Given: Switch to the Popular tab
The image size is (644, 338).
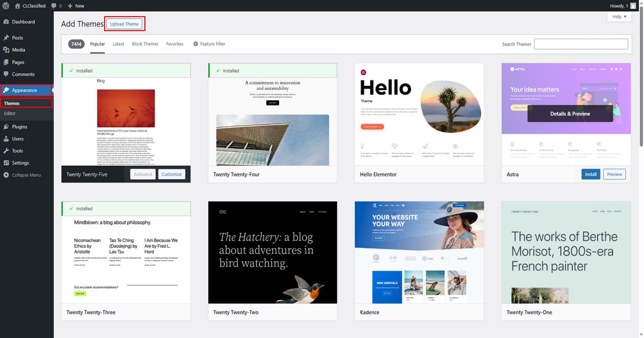Looking at the screenshot, I should pos(97,44).
